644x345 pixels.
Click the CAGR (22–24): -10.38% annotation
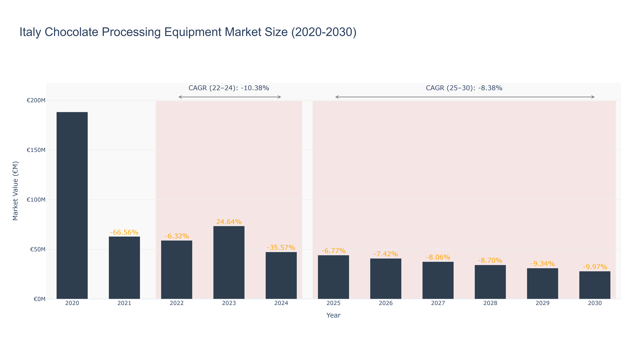[229, 88]
